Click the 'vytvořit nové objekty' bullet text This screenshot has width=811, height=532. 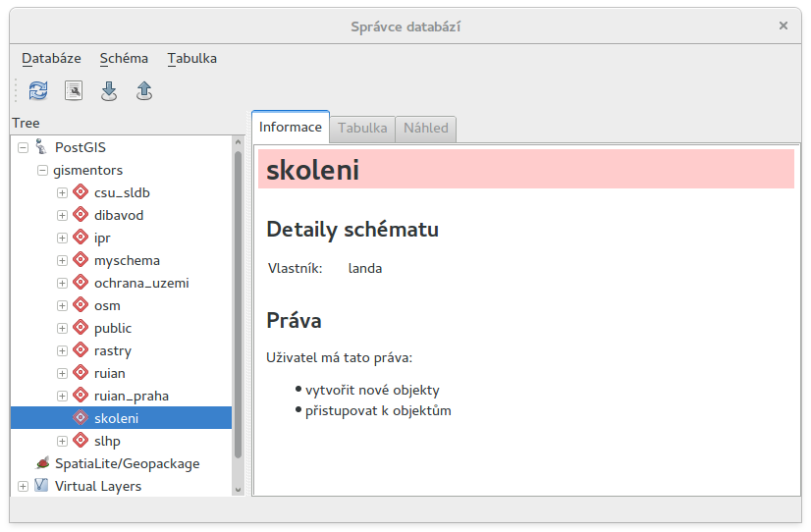click(x=372, y=390)
